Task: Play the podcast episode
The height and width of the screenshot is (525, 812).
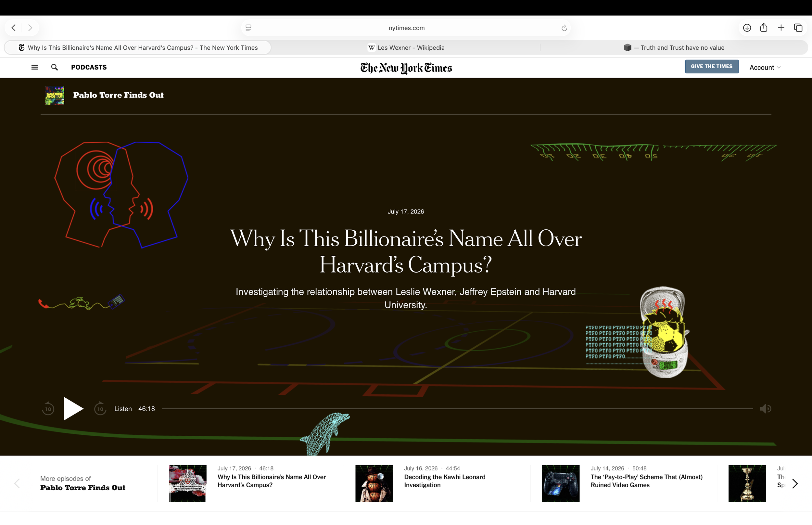Action: pyautogui.click(x=73, y=408)
